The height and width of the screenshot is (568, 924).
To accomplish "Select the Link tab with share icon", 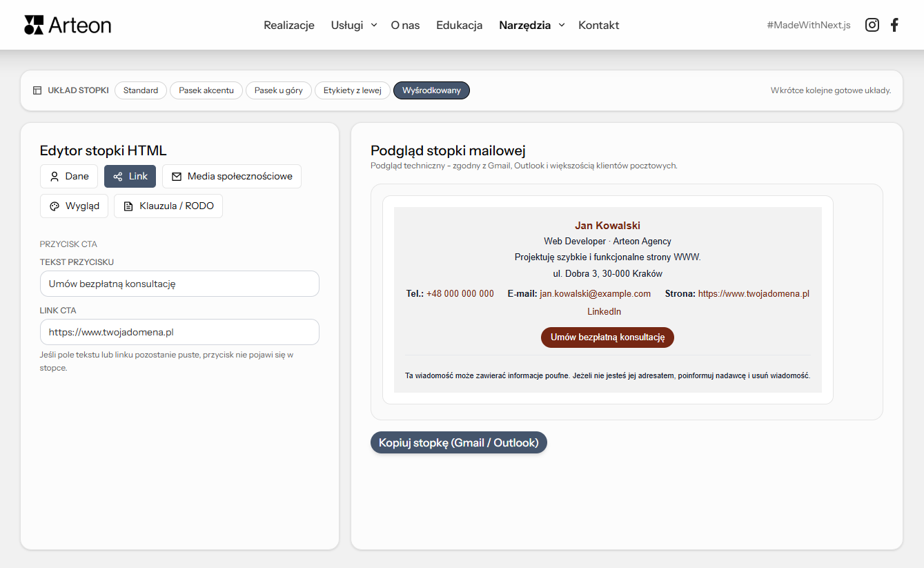I will pyautogui.click(x=130, y=176).
